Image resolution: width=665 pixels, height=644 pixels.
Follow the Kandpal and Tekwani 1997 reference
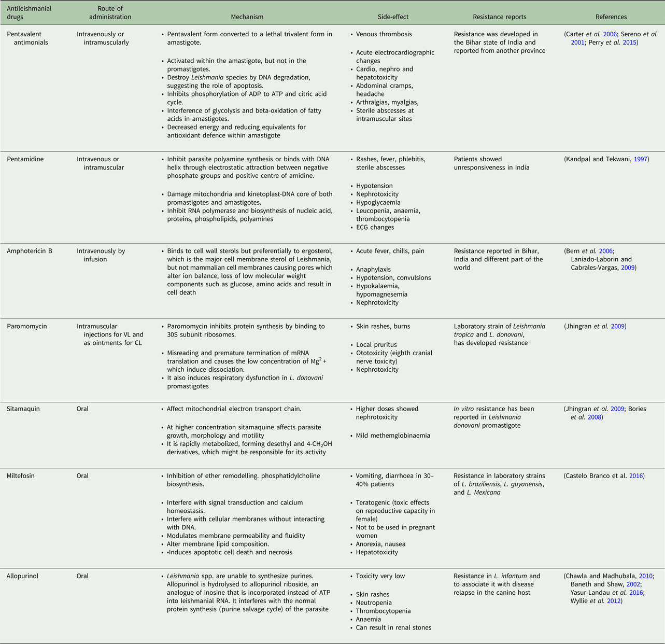pyautogui.click(x=640, y=159)
